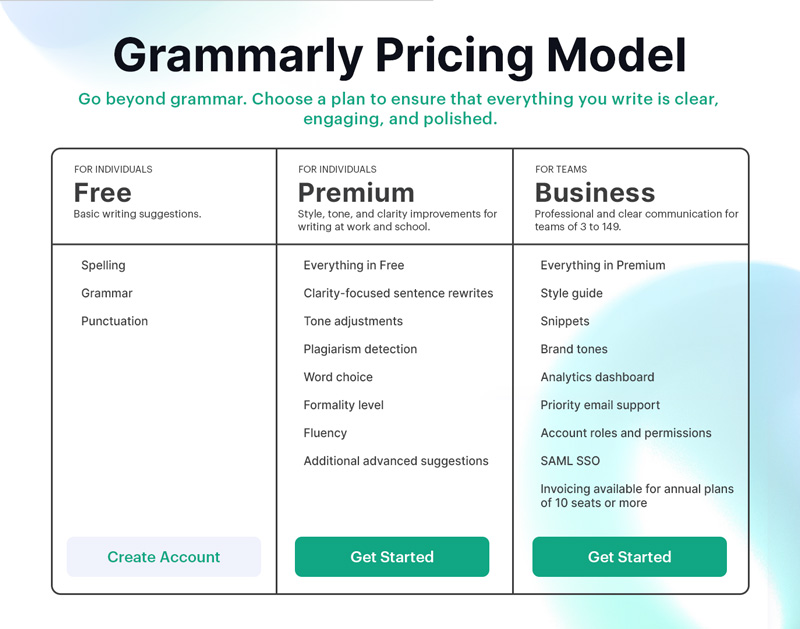Click the Punctuation feature item
800x629 pixels.
click(114, 321)
